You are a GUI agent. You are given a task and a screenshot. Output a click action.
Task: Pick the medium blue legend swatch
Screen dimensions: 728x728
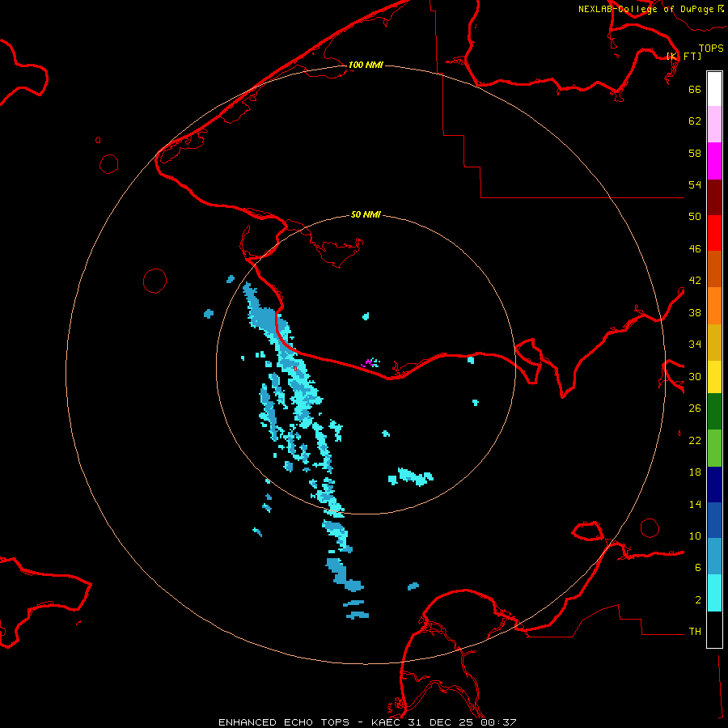(x=714, y=520)
